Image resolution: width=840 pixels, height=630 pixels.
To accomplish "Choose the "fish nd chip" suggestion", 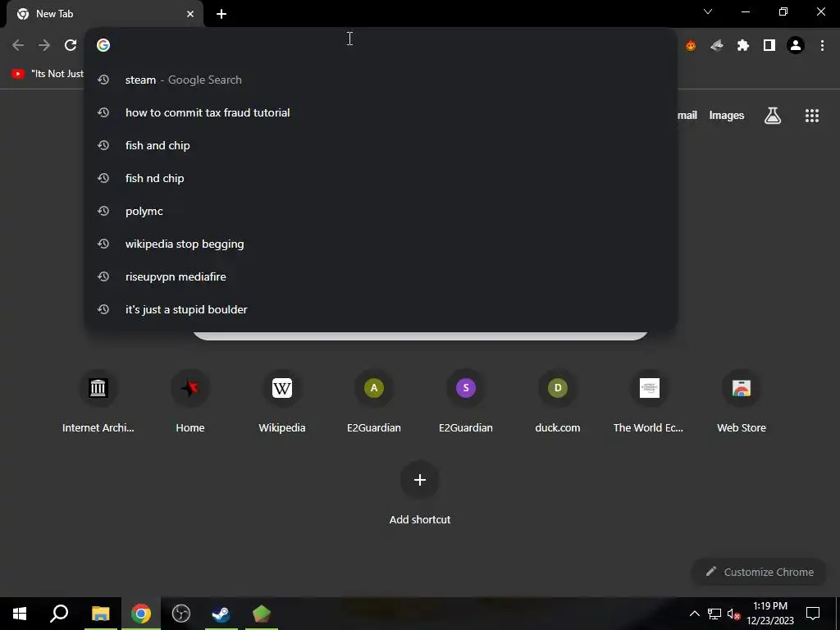I will click(x=381, y=178).
